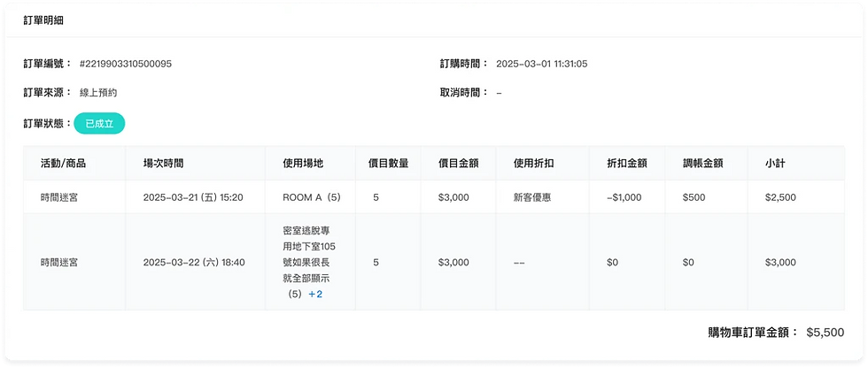This screenshot has width=868, height=368.
Task: Expand the +2 additional venues link
Action: coord(315,295)
